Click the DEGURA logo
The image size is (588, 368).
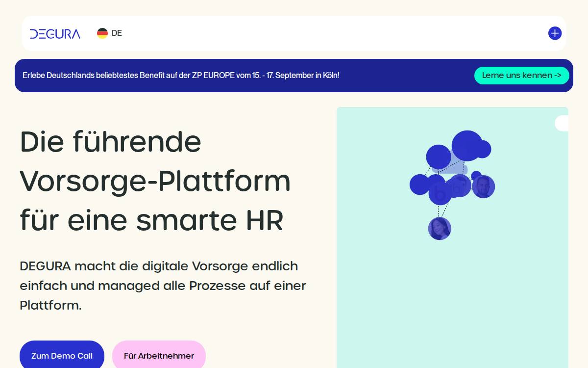click(x=55, y=33)
